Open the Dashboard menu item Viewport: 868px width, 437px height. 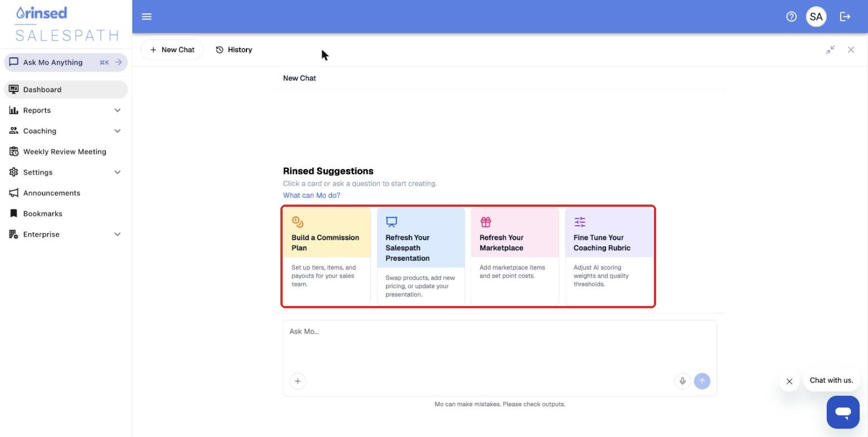pyautogui.click(x=66, y=89)
